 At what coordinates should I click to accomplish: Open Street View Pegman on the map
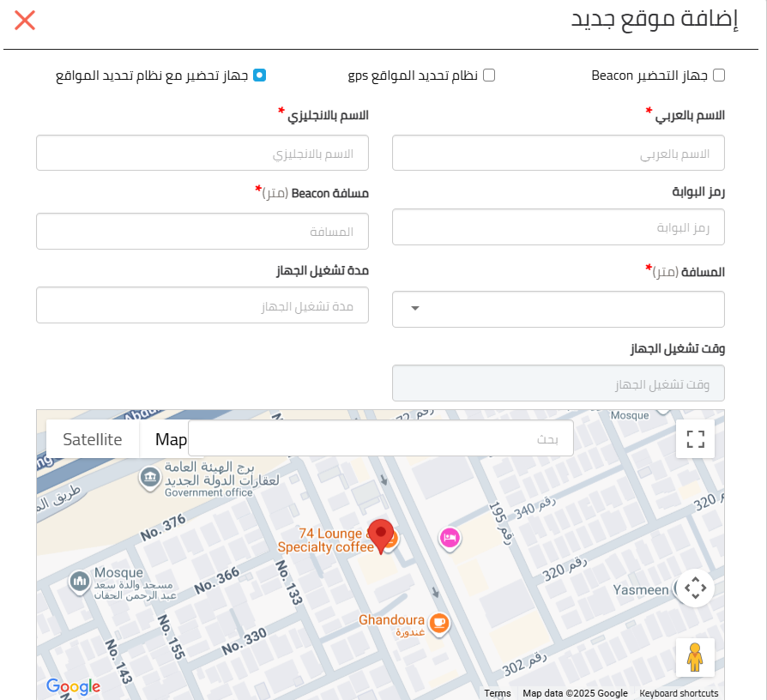click(x=695, y=657)
